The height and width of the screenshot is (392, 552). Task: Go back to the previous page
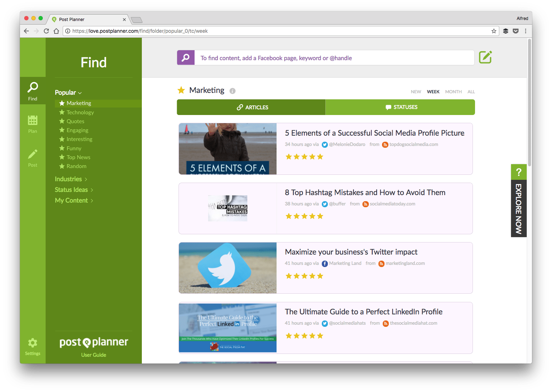26,31
